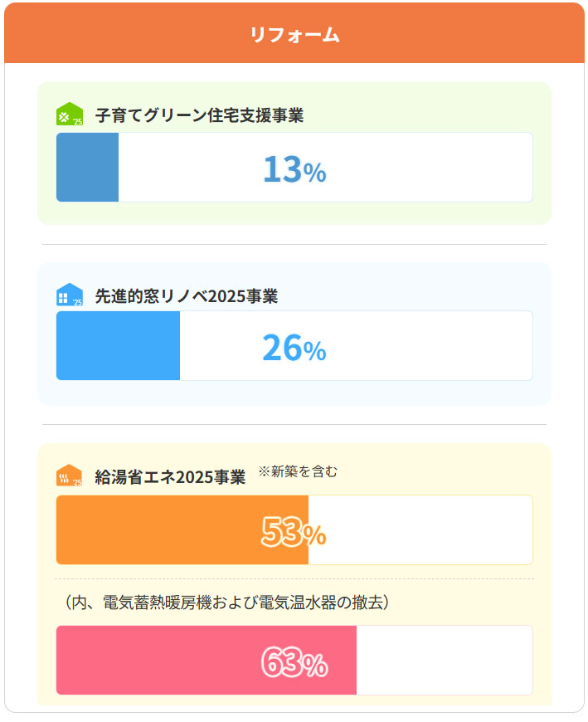The width and height of the screenshot is (588, 722).
Task: Click the 53% percentage label
Action: [294, 533]
